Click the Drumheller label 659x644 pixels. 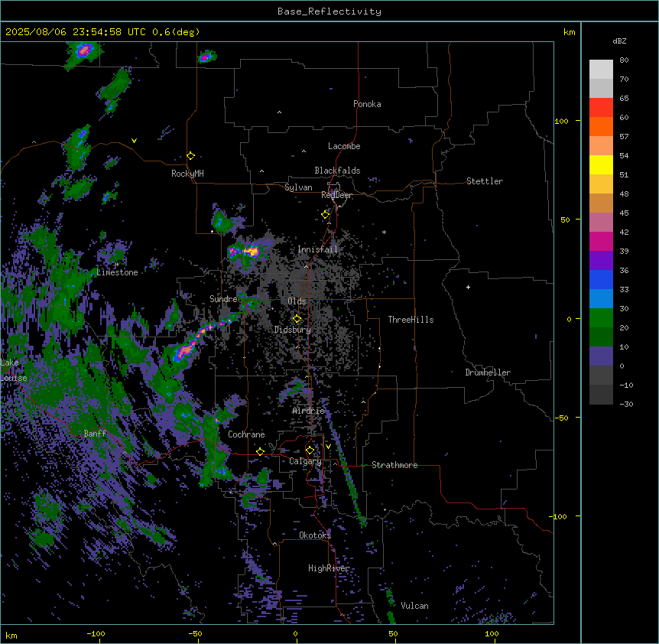click(x=488, y=372)
